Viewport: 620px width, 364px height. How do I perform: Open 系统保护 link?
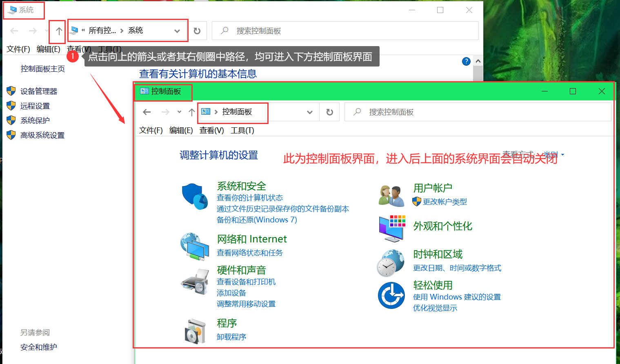coord(35,120)
